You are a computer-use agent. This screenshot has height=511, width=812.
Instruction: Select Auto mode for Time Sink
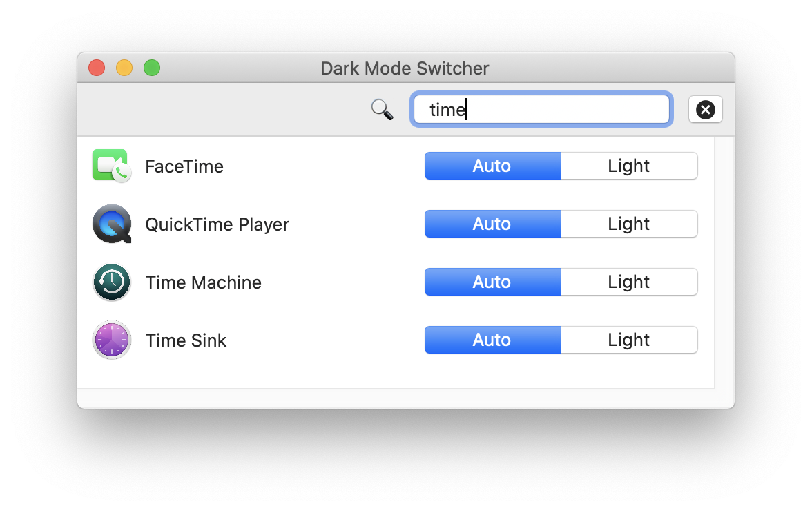492,340
